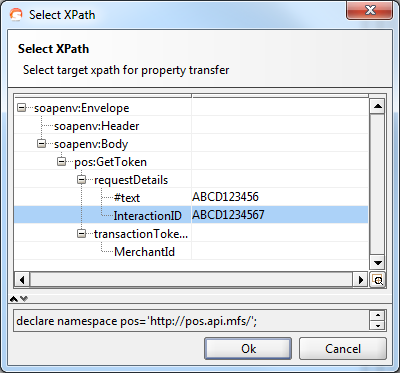Dismiss the dialog with Cancel

click(x=343, y=349)
